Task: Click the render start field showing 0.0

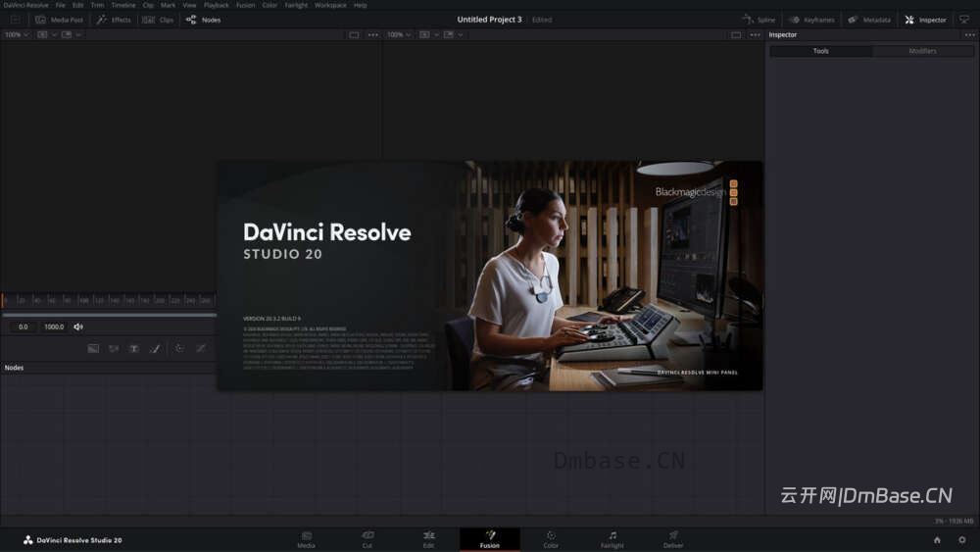Action: click(24, 326)
